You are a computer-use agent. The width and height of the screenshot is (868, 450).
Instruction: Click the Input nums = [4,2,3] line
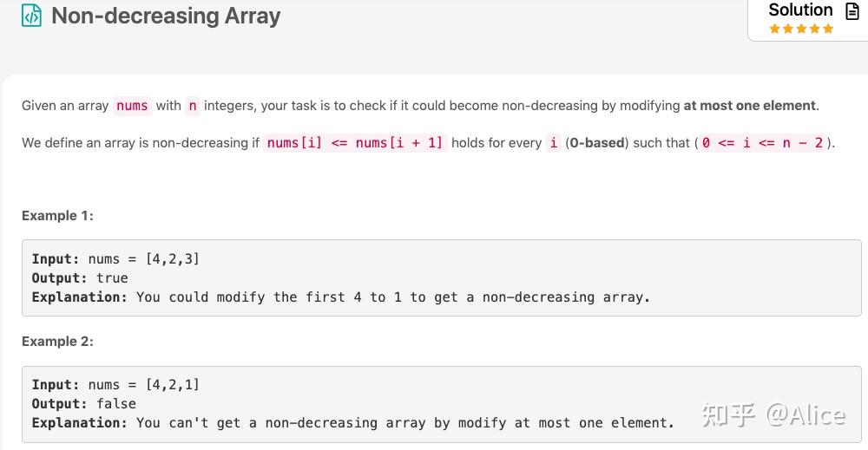(115, 258)
